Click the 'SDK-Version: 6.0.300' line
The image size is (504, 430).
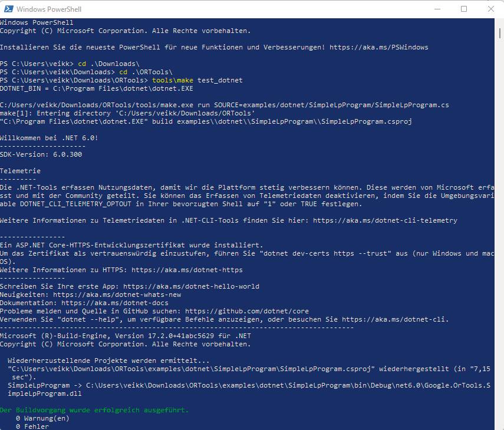41,154
